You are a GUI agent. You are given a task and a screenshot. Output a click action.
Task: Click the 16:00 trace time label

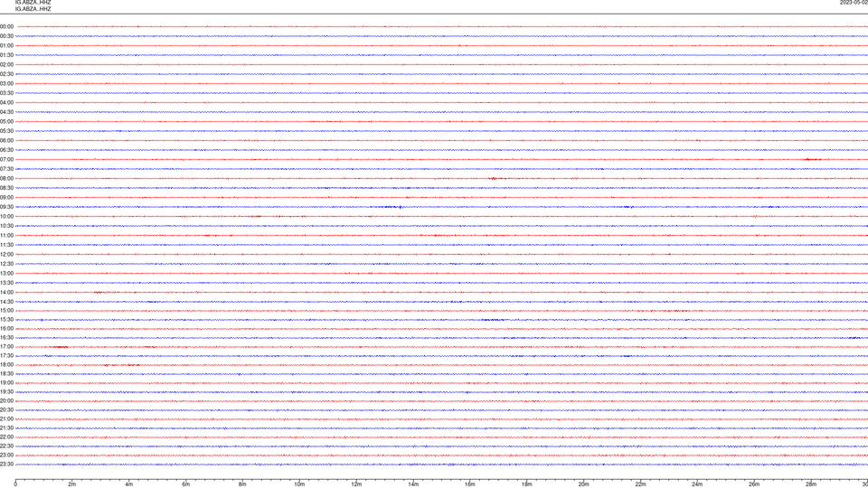click(x=6, y=329)
